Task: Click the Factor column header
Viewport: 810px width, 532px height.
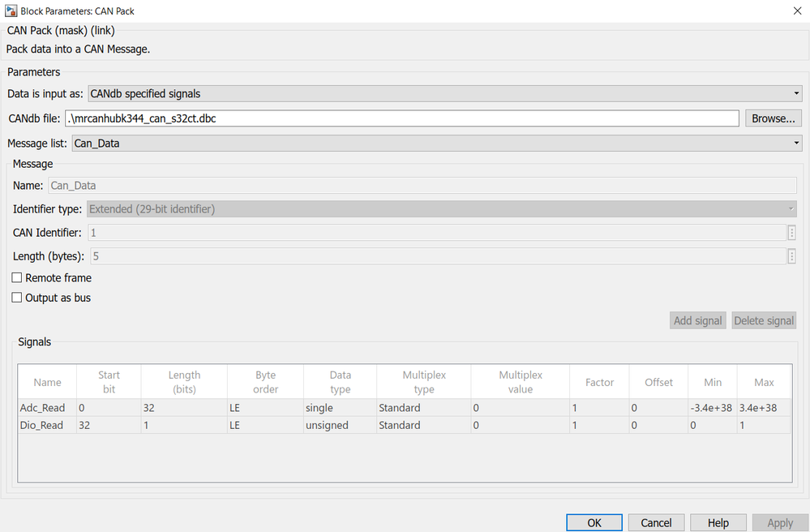Action: [x=600, y=382]
